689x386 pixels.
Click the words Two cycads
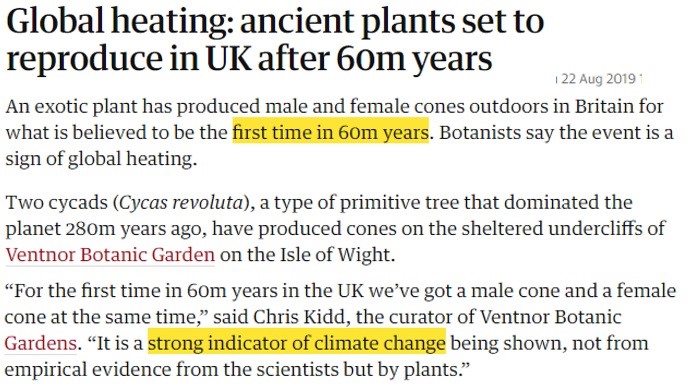[57, 203]
